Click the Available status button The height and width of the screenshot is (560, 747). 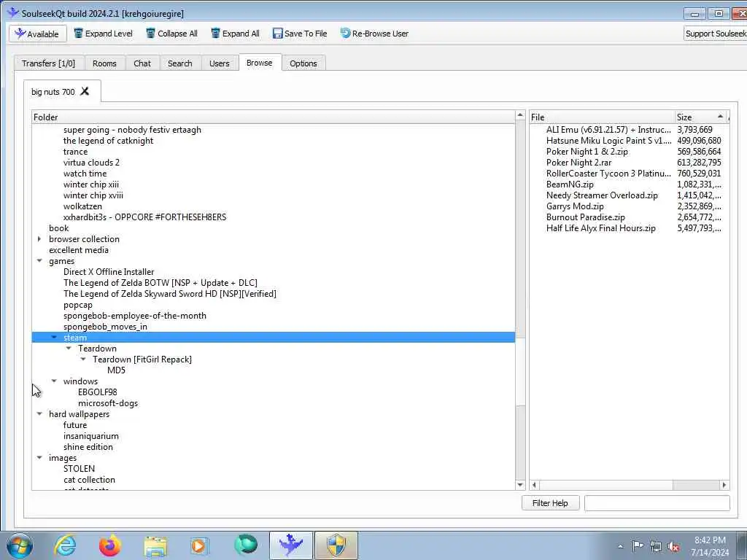[38, 34]
